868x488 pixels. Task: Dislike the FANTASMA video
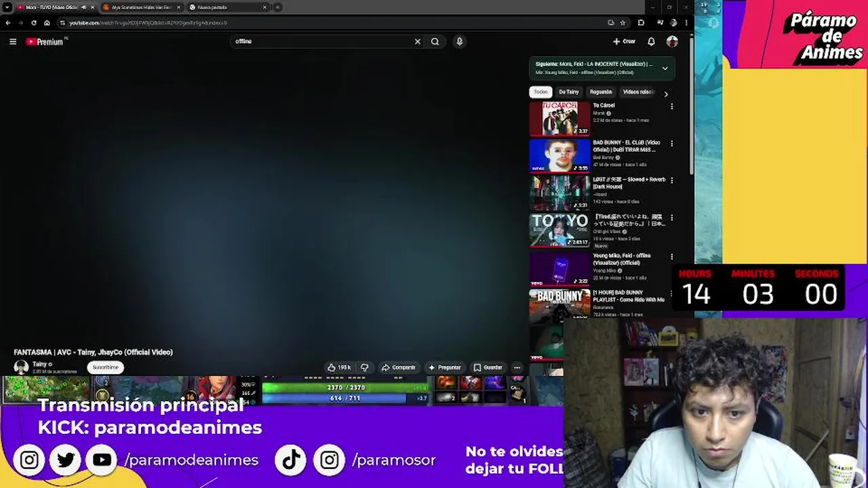[x=364, y=367]
